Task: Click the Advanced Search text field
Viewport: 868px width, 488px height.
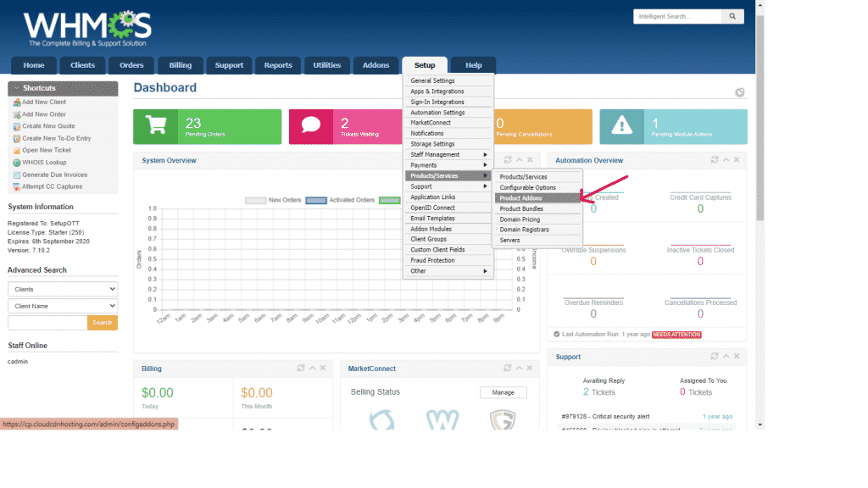Action: click(47, 323)
